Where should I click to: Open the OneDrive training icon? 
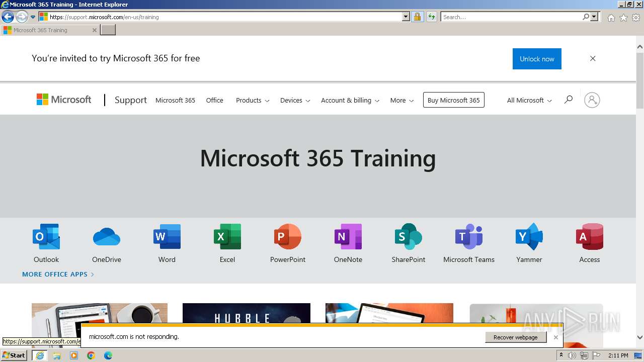coord(107,236)
